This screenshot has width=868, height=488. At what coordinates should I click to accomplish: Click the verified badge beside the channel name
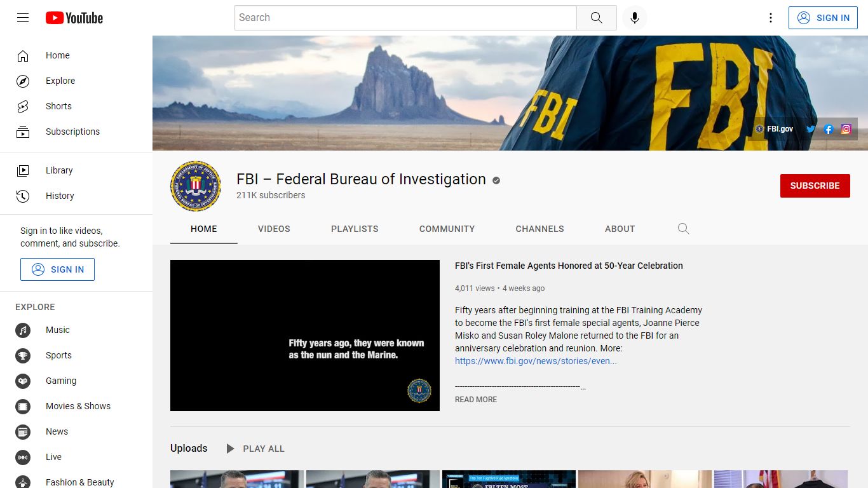(496, 180)
